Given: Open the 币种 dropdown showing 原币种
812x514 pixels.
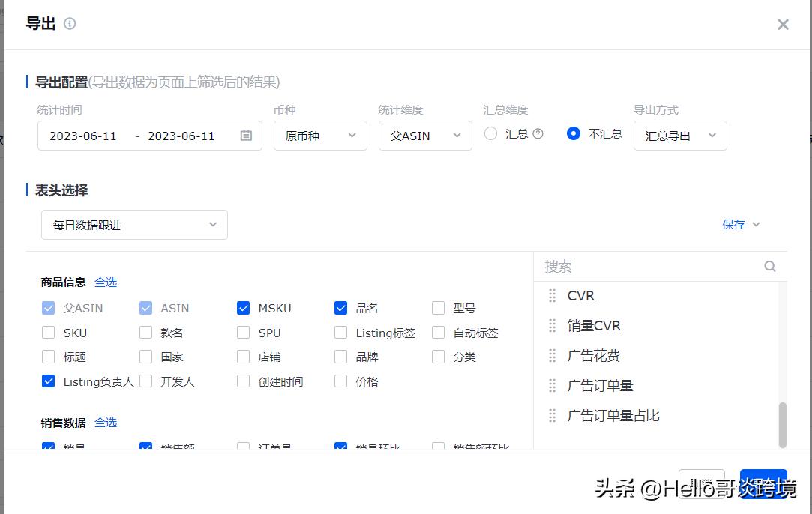Looking at the screenshot, I should click(320, 136).
